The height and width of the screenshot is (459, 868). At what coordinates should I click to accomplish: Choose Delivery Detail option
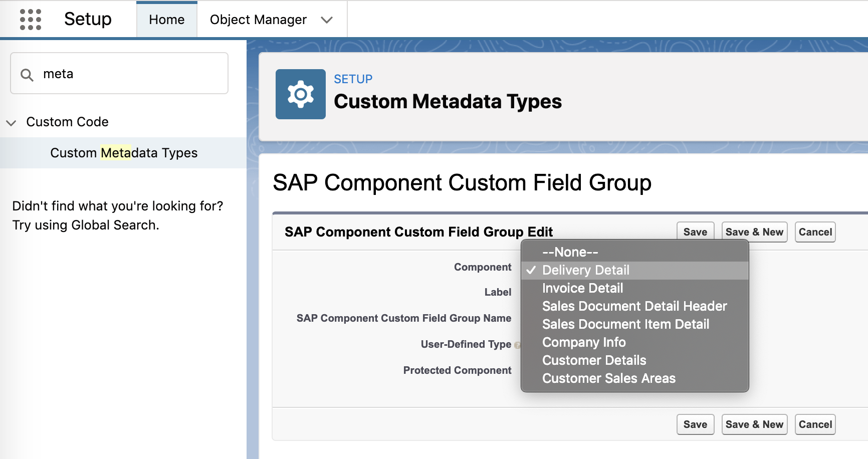click(635, 270)
